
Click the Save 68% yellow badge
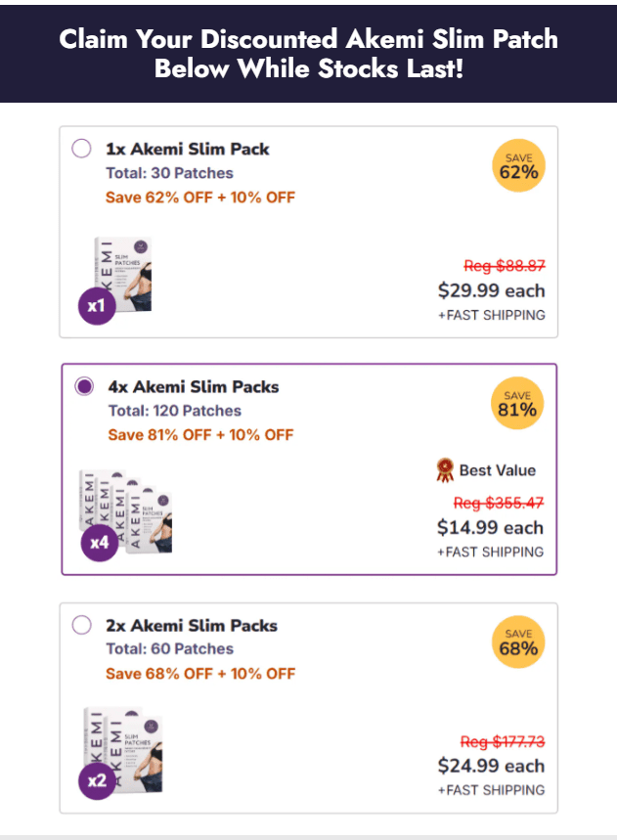pyautogui.click(x=518, y=641)
